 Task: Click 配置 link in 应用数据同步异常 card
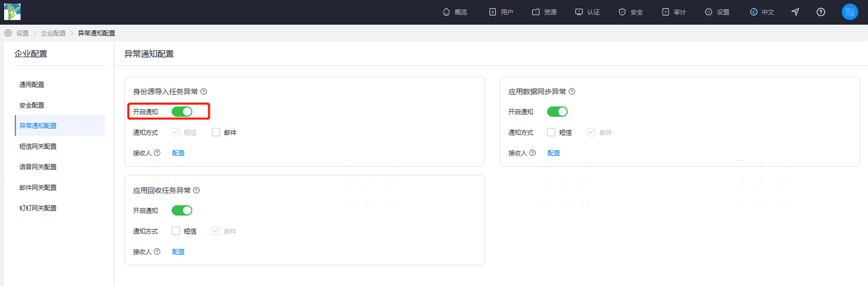coord(554,153)
